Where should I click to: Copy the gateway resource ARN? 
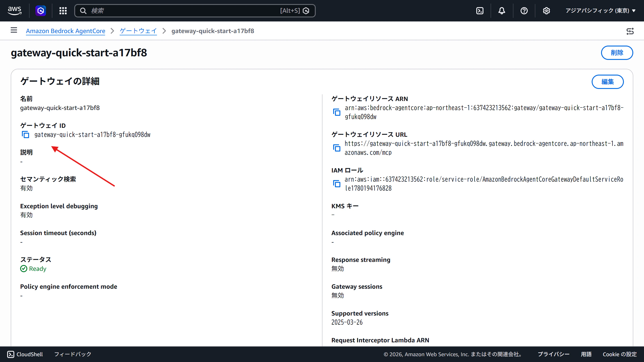click(337, 112)
